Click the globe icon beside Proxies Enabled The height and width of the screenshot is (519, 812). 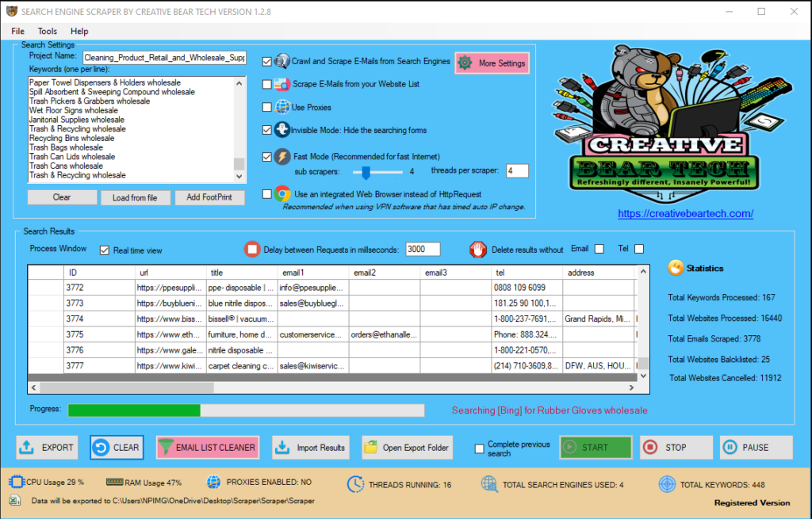click(x=213, y=483)
